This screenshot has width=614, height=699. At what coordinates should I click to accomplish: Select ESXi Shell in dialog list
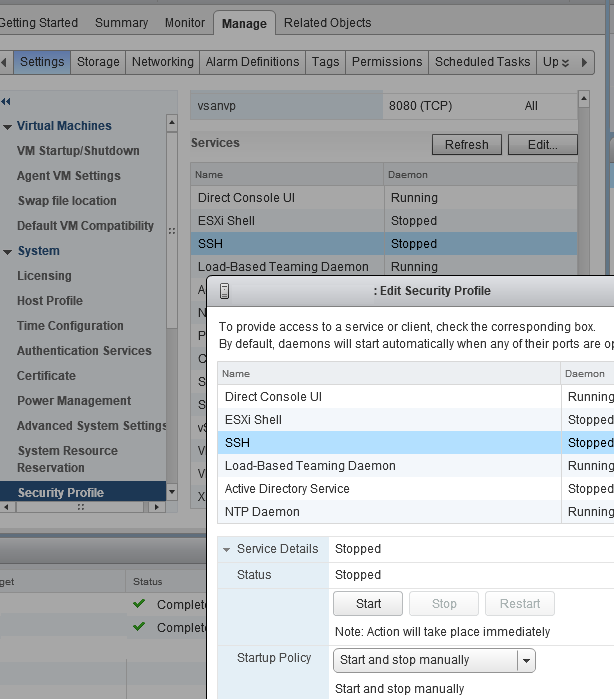(416, 419)
